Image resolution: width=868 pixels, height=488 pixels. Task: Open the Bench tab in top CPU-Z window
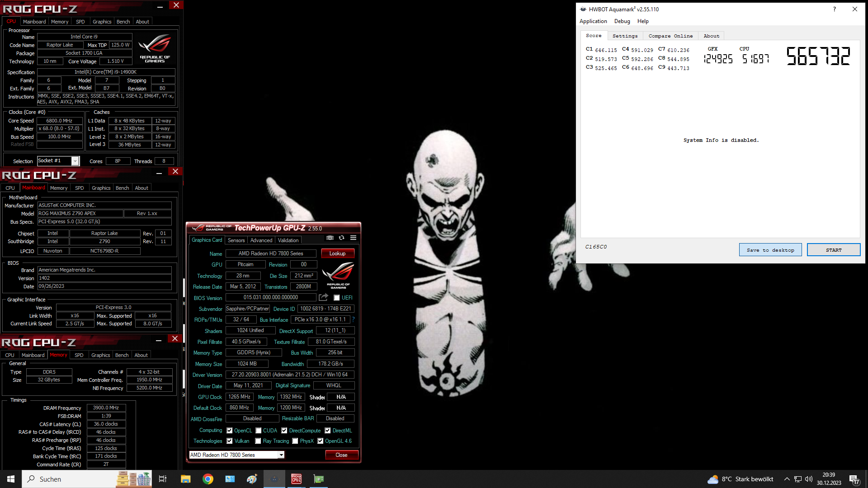pyautogui.click(x=123, y=22)
